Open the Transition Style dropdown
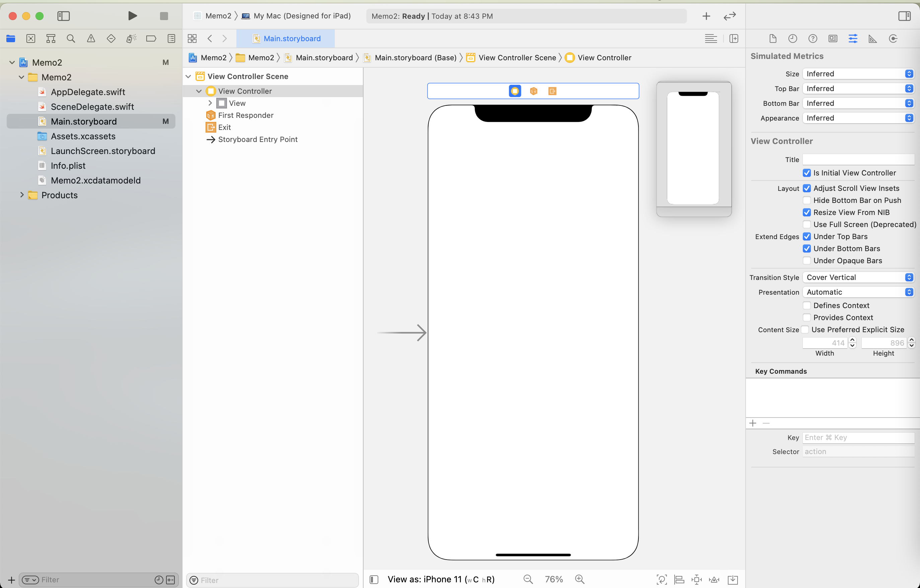 [858, 277]
